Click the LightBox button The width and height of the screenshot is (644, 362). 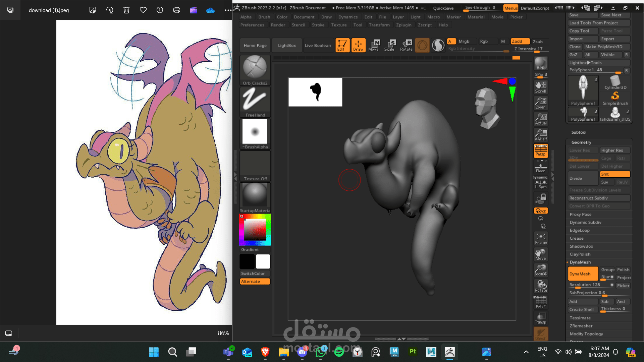pos(287,45)
